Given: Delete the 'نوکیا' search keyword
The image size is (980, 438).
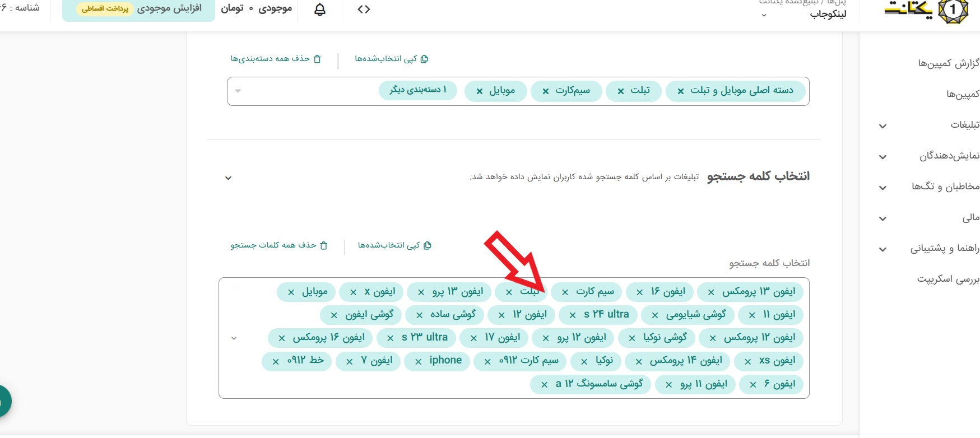Looking at the screenshot, I should (x=584, y=362).
